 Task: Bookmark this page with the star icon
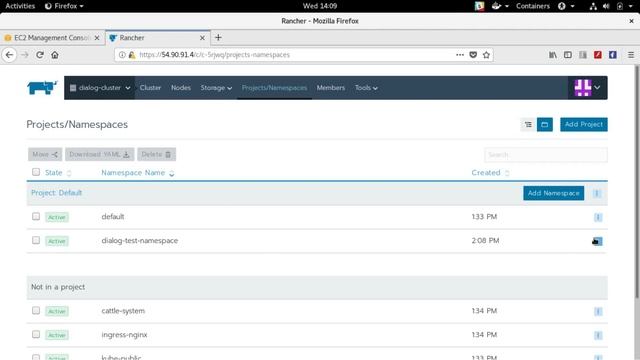[x=486, y=55]
